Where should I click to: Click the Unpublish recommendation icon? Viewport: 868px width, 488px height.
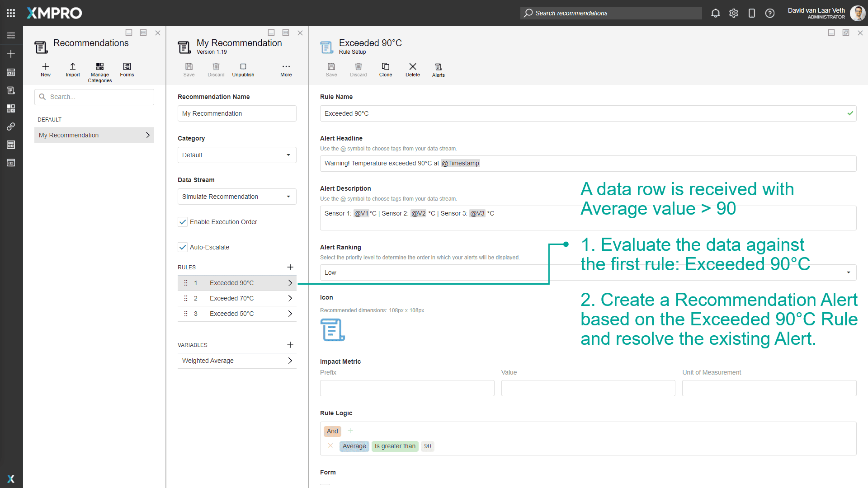pos(243,69)
